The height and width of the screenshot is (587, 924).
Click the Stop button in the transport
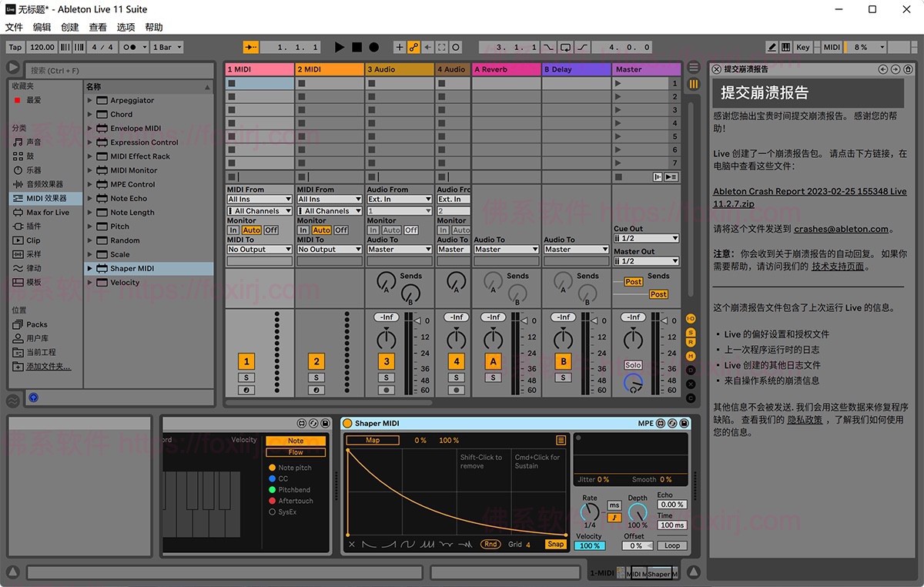coord(357,47)
